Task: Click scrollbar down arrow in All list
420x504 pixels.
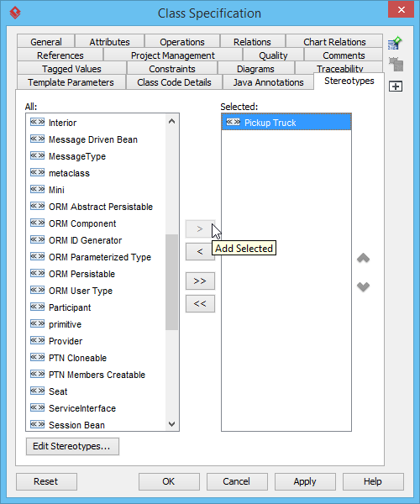Action: (172, 424)
